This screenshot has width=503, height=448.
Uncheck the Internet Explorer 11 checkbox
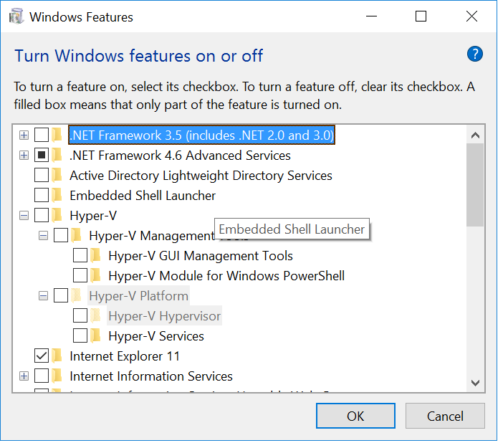point(42,356)
